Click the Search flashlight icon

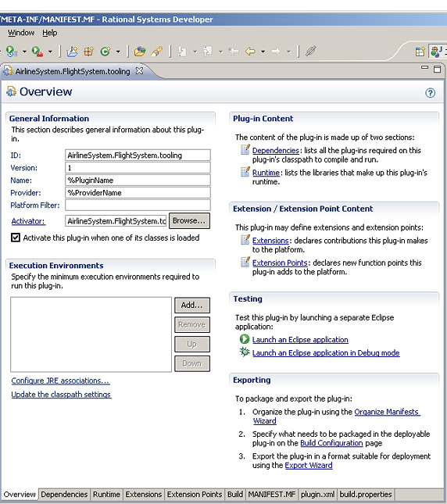tap(157, 51)
